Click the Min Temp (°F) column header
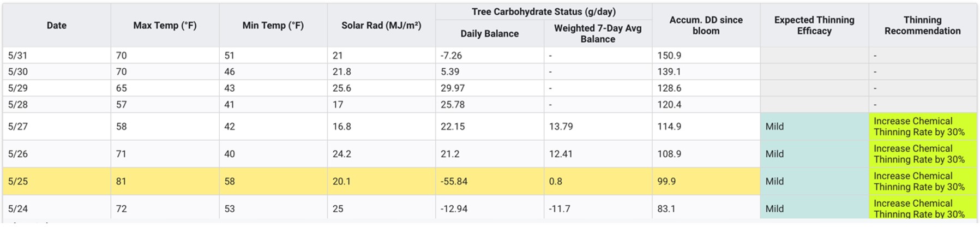This screenshot has width=980, height=227. tap(273, 25)
